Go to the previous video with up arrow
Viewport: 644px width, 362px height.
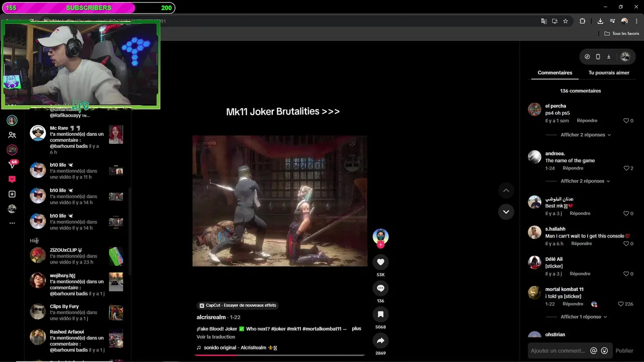pyautogui.click(x=506, y=190)
